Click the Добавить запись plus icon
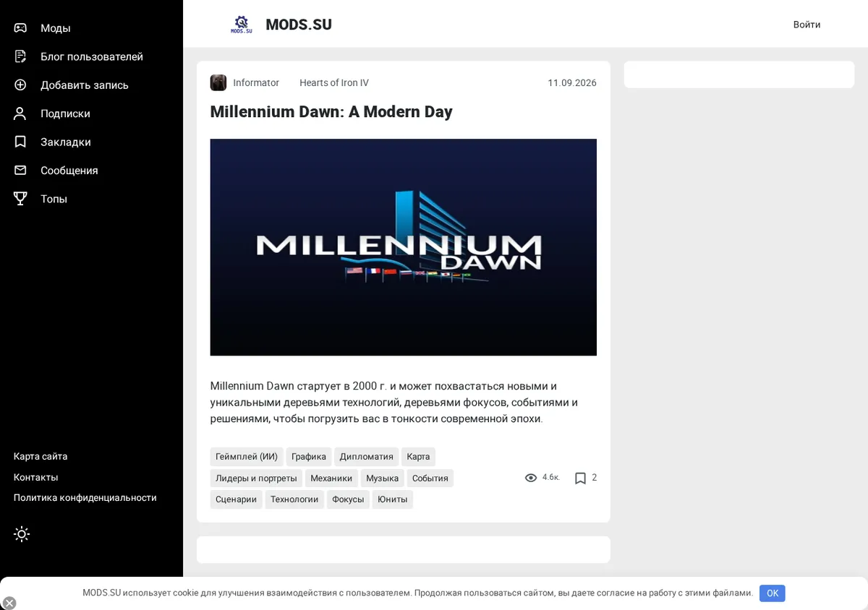 (20, 85)
